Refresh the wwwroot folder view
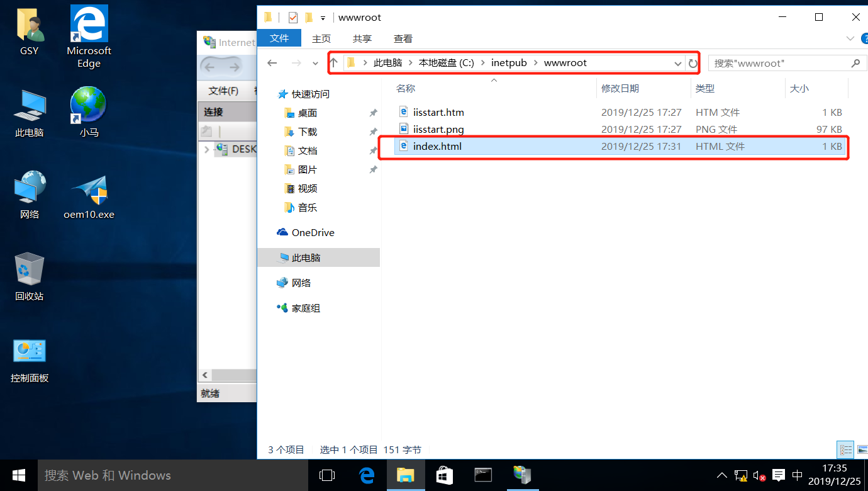The width and height of the screenshot is (868, 491). point(693,63)
